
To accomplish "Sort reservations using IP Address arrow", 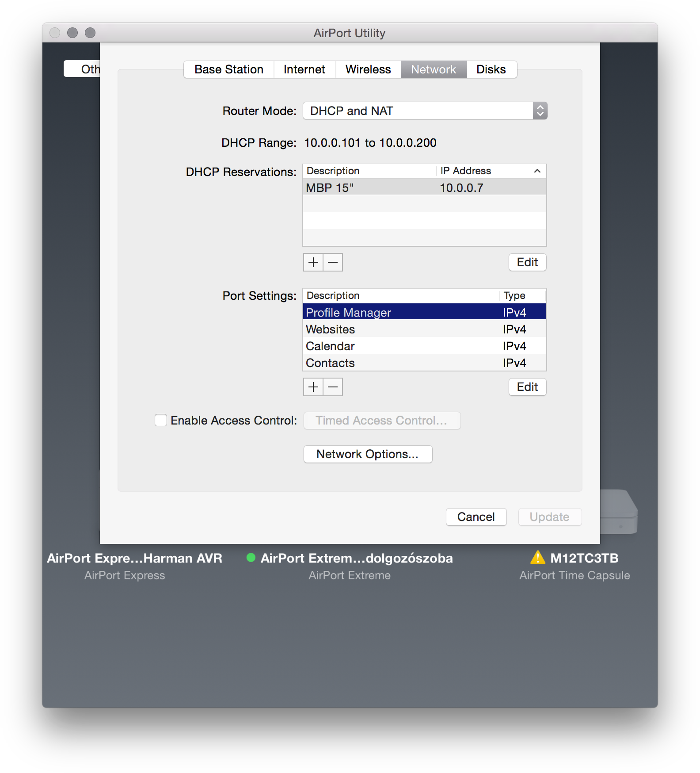I will (x=537, y=171).
